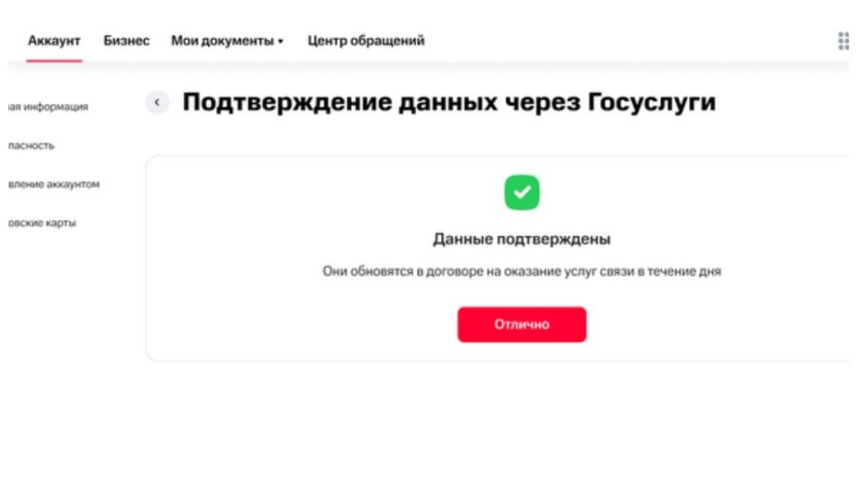Click the red underline beneath the Аккаунт tab
Screen dimensions: 868x488
click(54, 61)
